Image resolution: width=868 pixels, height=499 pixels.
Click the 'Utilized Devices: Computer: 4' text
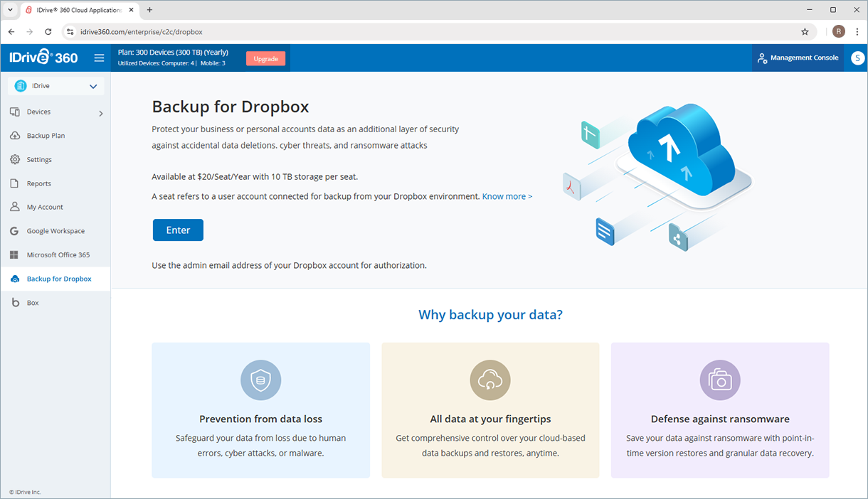point(156,63)
